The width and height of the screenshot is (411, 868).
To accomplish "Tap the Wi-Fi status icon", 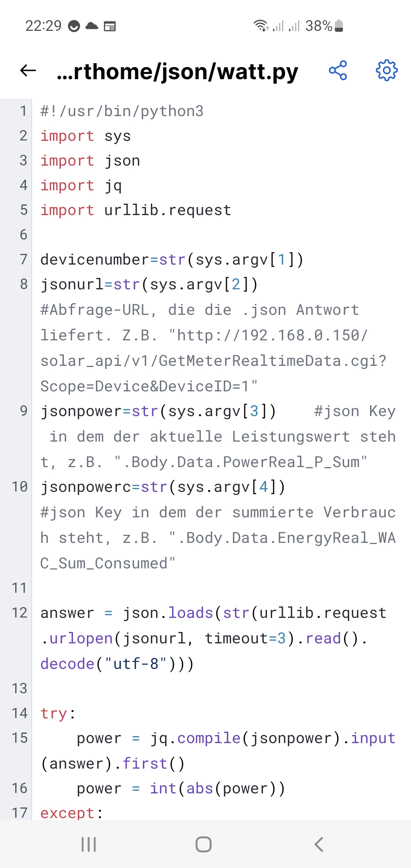I will pos(261,26).
